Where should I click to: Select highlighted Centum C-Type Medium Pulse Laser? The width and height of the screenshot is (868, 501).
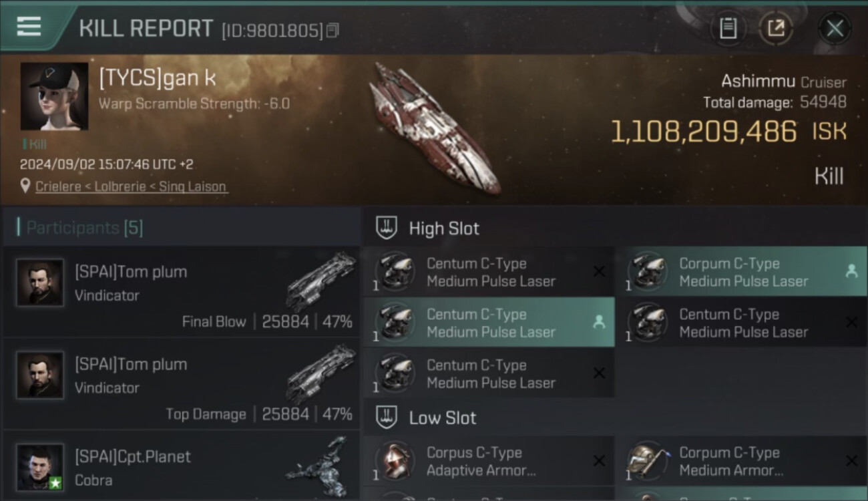coord(489,323)
